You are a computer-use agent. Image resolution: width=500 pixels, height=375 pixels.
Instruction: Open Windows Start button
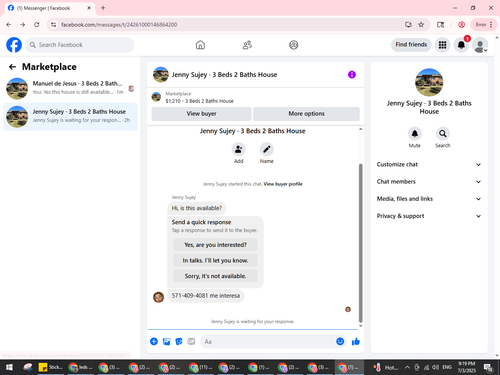pos(9,367)
